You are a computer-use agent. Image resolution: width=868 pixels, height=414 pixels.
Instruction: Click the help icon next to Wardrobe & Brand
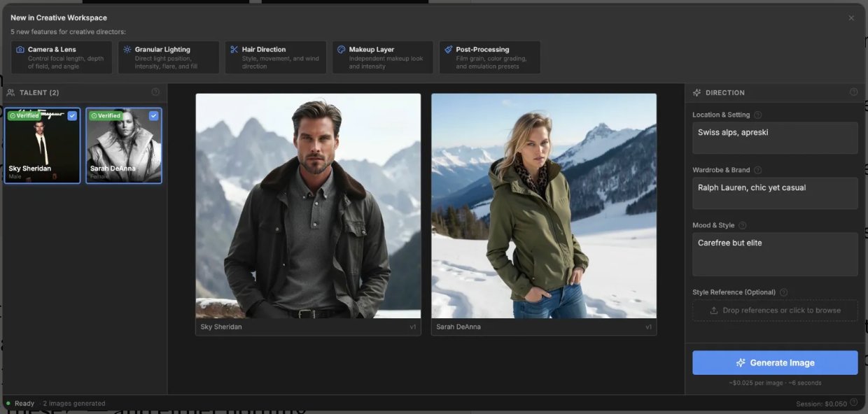[x=757, y=170]
